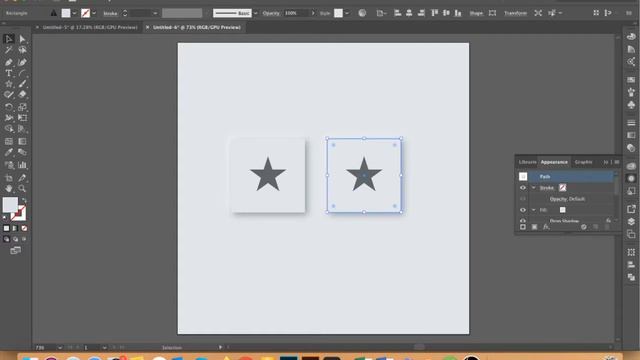Image resolution: width=640 pixels, height=360 pixels.
Task: Click Opacity: Default in Appearance panel
Action: 567,199
